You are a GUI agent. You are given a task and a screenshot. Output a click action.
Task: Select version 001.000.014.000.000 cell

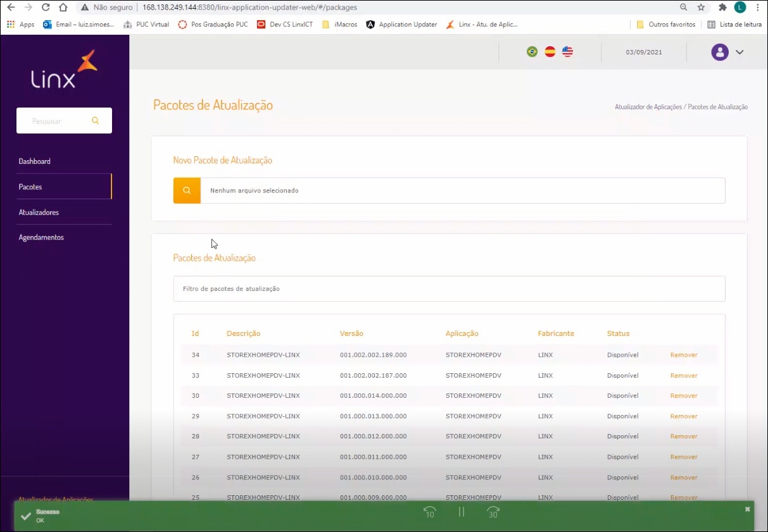point(373,395)
